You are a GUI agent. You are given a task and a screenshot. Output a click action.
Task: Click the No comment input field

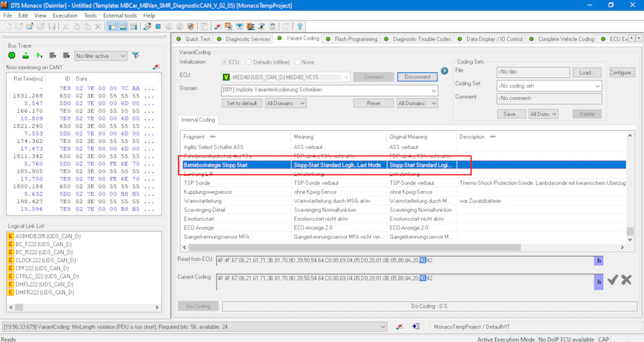[549, 98]
